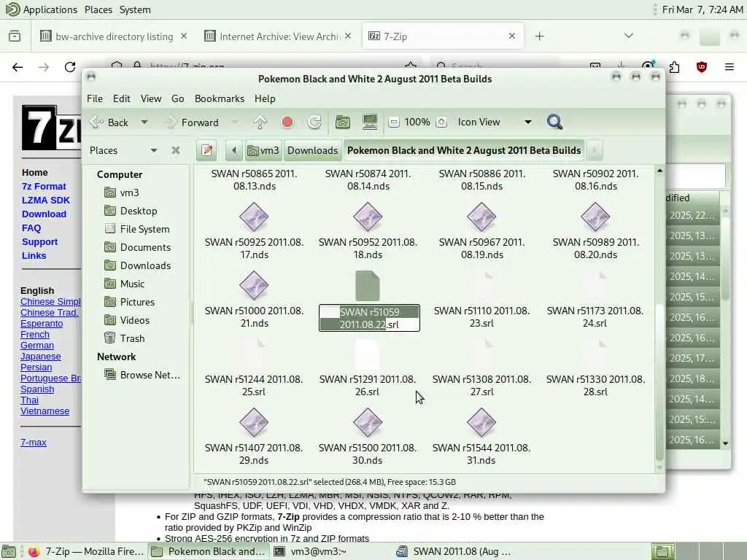The height and width of the screenshot is (560, 747).
Task: Select Videos in the sidebar
Action: [x=134, y=320]
